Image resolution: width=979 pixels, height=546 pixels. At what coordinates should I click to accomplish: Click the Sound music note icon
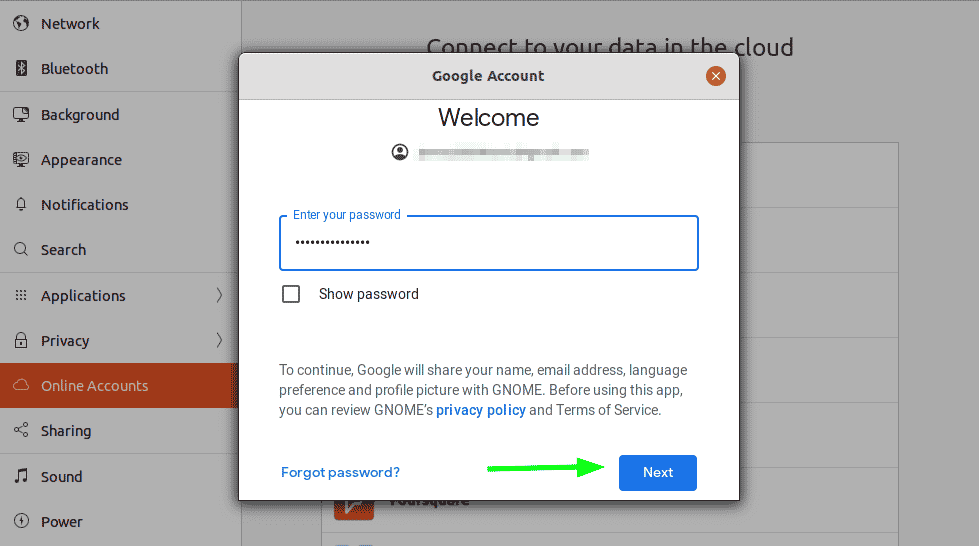coord(21,476)
